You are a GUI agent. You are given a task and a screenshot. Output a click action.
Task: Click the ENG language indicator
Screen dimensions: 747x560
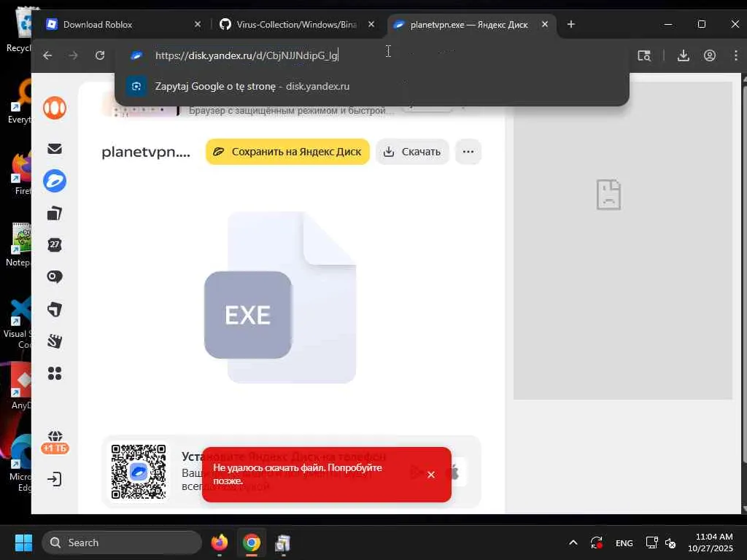tap(624, 542)
